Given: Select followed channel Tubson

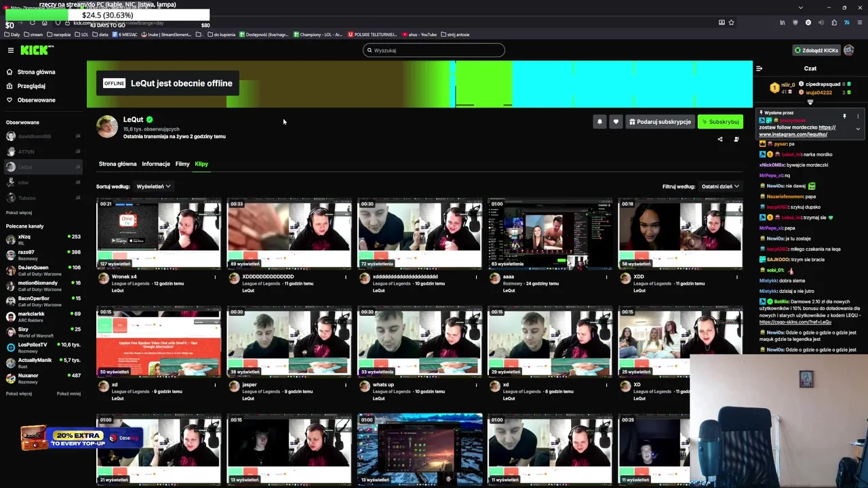Looking at the screenshot, I should 42,198.
